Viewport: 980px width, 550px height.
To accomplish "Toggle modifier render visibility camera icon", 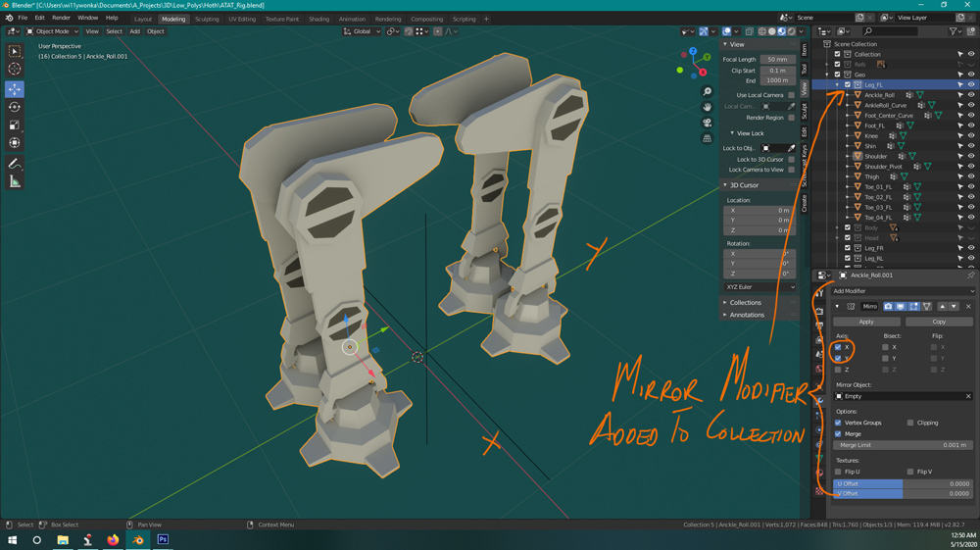I will 888,306.
